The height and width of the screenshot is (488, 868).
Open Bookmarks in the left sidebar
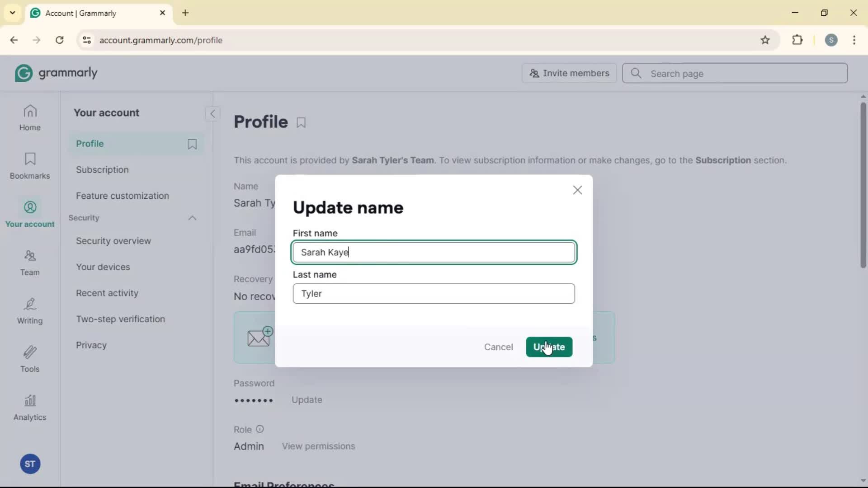[x=30, y=166]
